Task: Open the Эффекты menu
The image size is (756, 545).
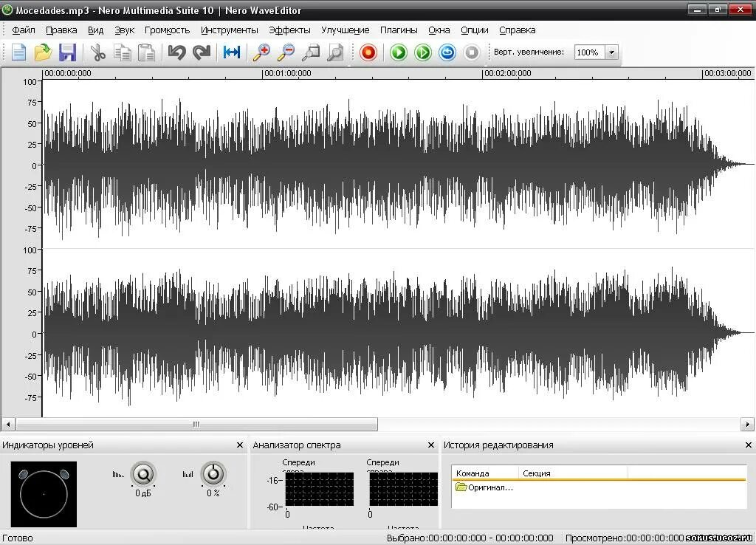Action: tap(289, 30)
